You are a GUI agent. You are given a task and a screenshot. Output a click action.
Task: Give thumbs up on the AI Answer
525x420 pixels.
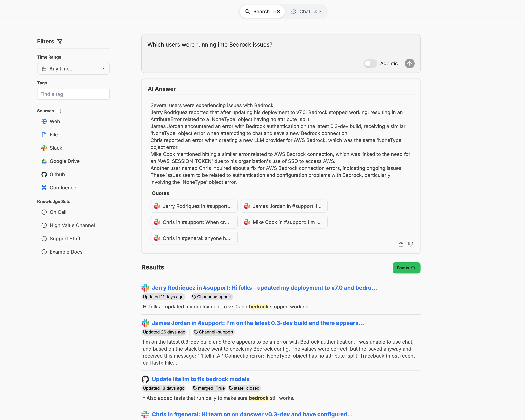point(401,244)
